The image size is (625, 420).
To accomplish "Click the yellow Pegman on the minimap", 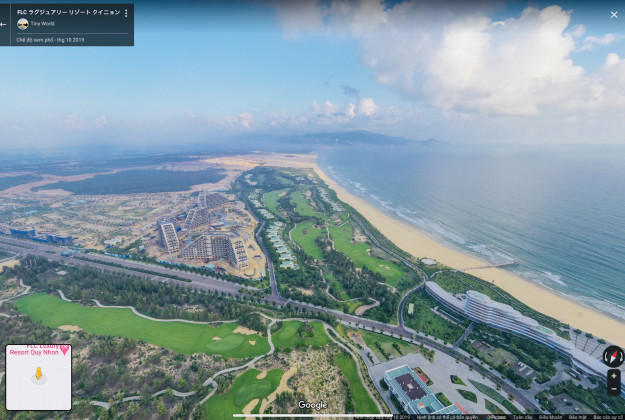I will [x=39, y=375].
